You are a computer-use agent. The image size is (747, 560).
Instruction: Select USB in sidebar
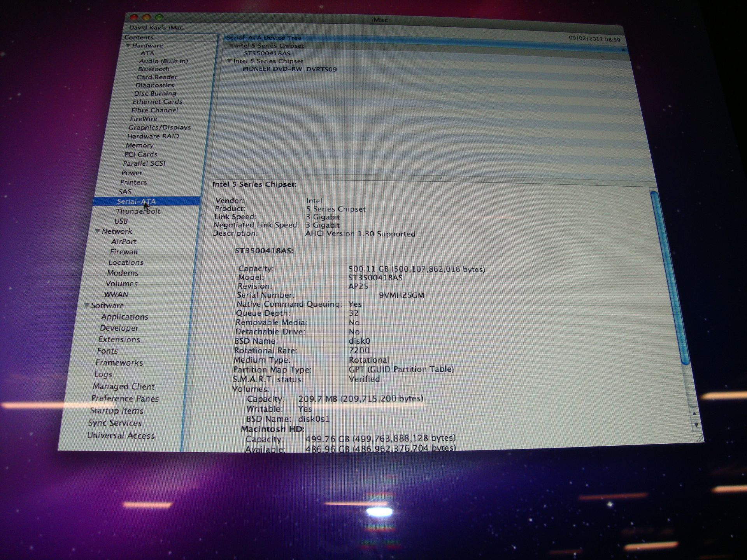click(121, 221)
